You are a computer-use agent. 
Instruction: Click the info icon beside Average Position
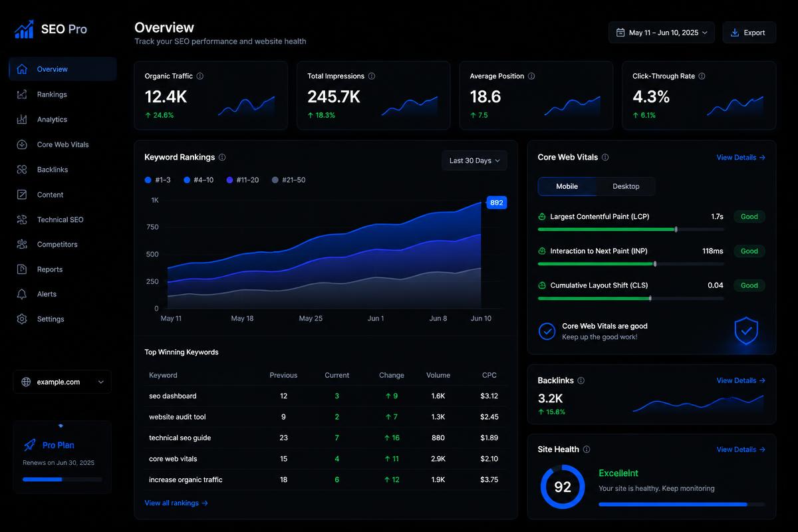click(531, 76)
